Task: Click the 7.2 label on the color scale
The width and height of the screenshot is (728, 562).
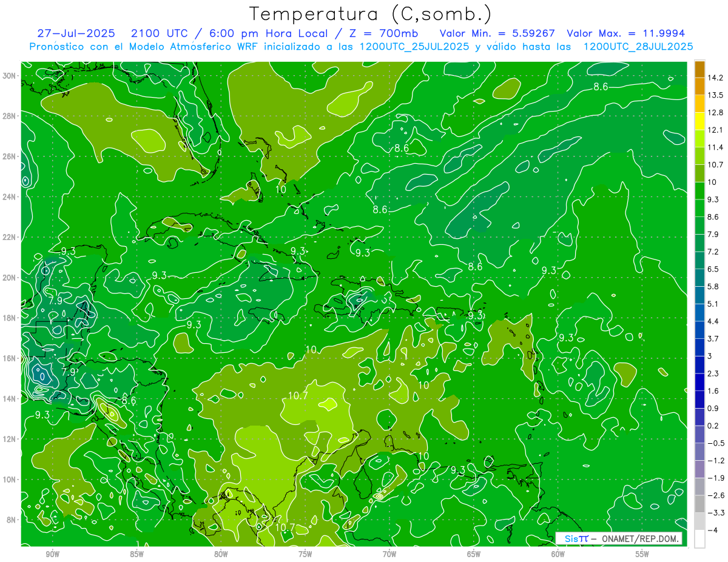Action: coord(713,252)
